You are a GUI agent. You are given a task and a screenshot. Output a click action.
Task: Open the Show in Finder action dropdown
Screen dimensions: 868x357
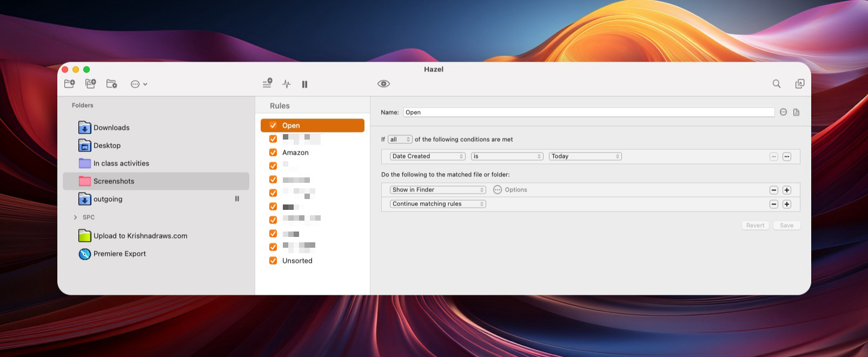coord(438,190)
